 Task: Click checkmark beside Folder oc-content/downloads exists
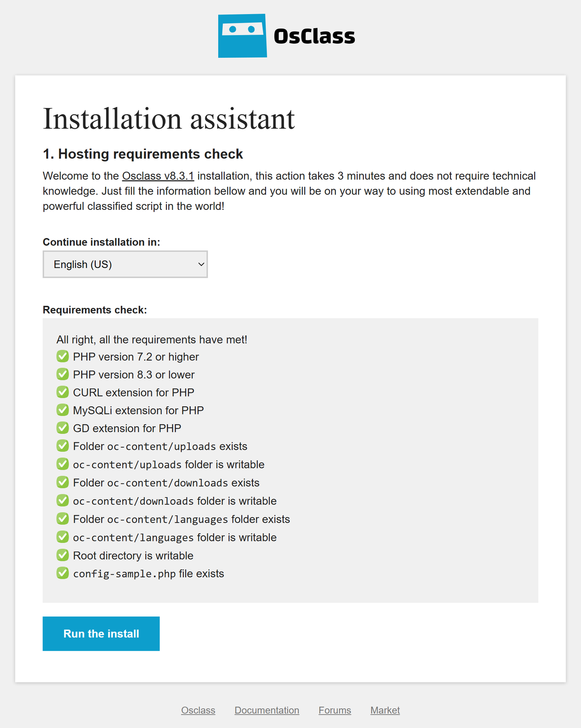coord(62,482)
